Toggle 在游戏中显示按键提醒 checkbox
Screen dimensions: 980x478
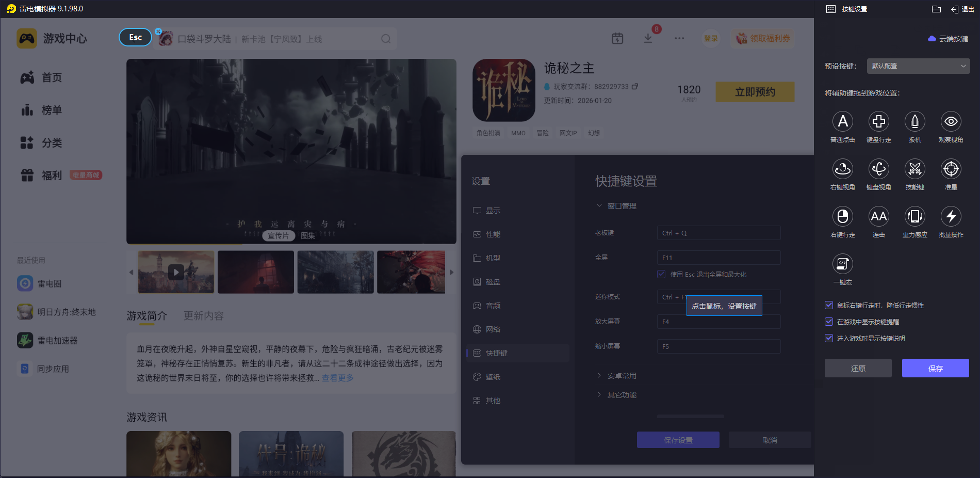pyautogui.click(x=829, y=322)
